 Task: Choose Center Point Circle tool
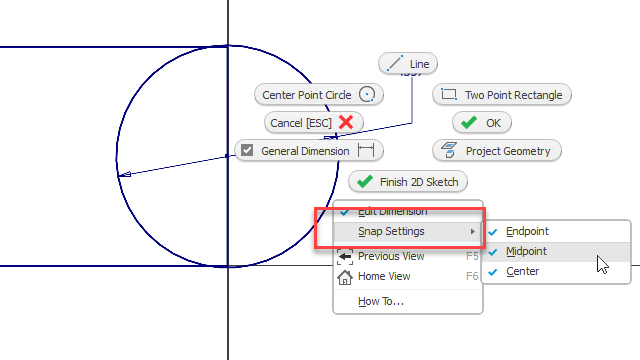318,95
